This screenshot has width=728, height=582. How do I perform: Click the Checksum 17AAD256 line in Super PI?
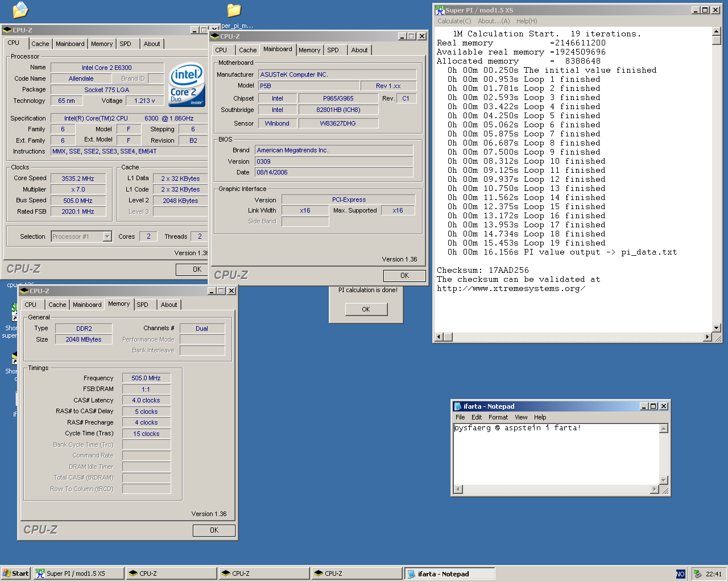coord(483,271)
